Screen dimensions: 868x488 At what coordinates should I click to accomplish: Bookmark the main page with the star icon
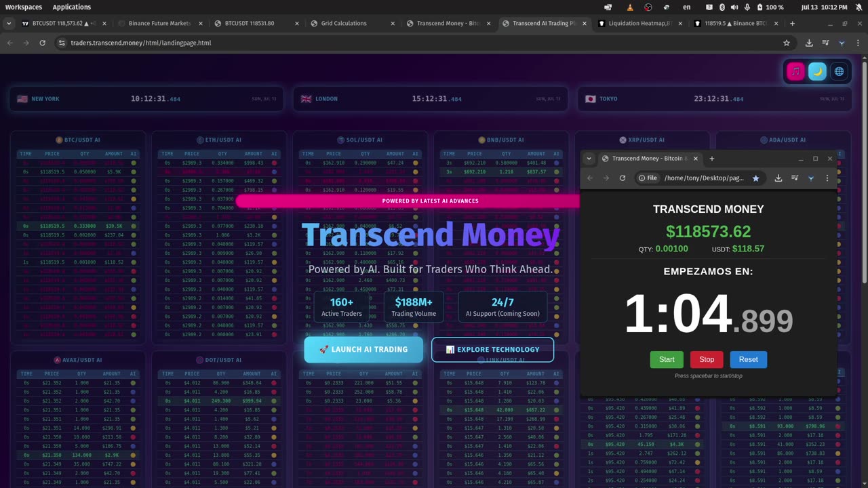pos(787,43)
